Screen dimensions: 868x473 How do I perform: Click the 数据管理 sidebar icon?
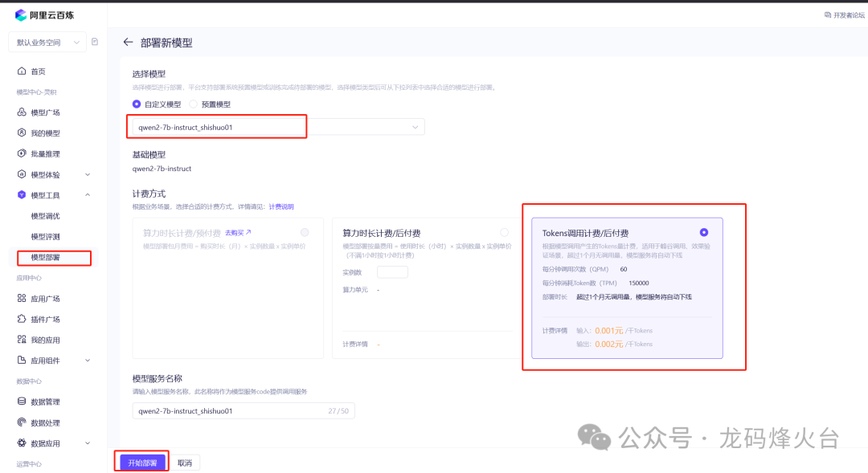[22, 402]
